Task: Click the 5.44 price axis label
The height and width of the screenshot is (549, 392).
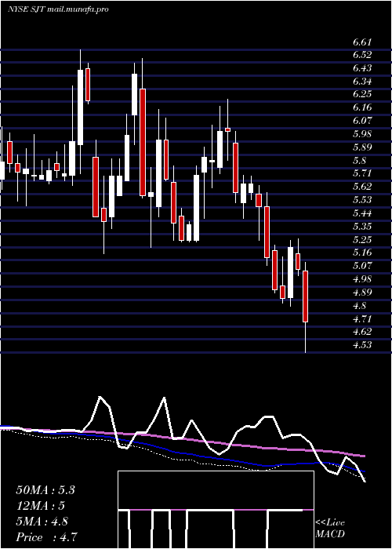Action: [362, 213]
